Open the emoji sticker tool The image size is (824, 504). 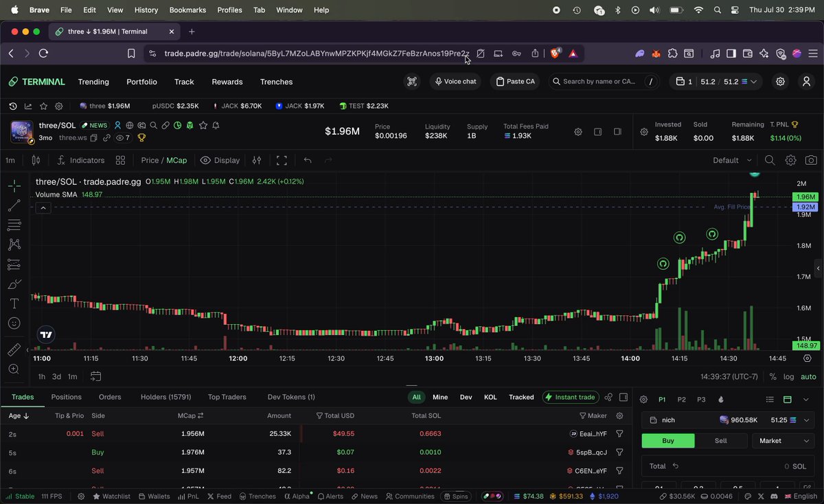coord(14,323)
